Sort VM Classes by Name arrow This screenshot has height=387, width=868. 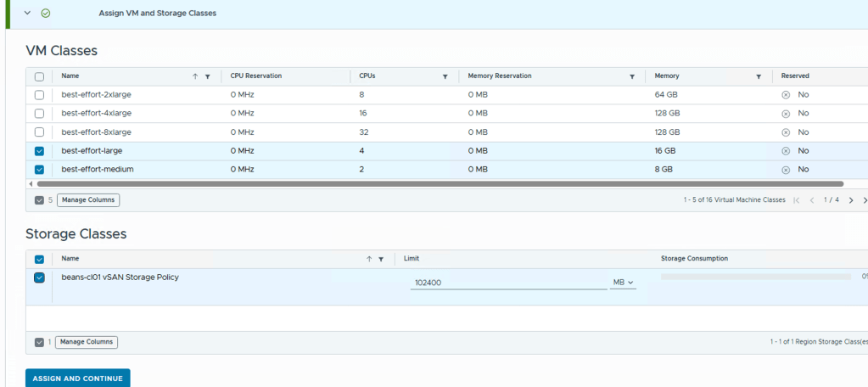pos(195,76)
